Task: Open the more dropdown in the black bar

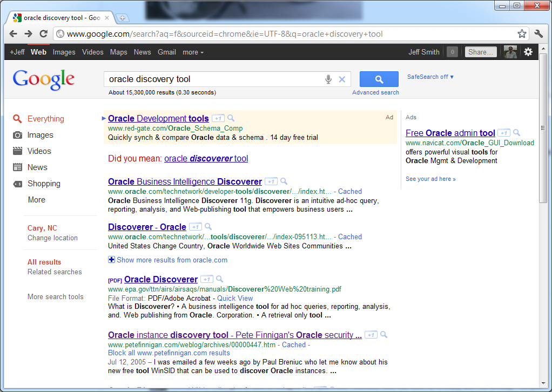Action: [x=193, y=52]
